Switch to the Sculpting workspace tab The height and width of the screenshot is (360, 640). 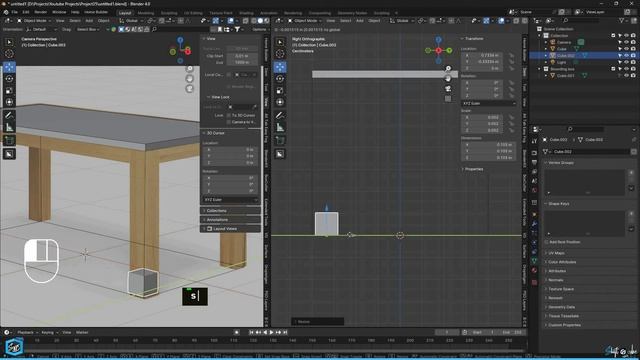tap(169, 13)
